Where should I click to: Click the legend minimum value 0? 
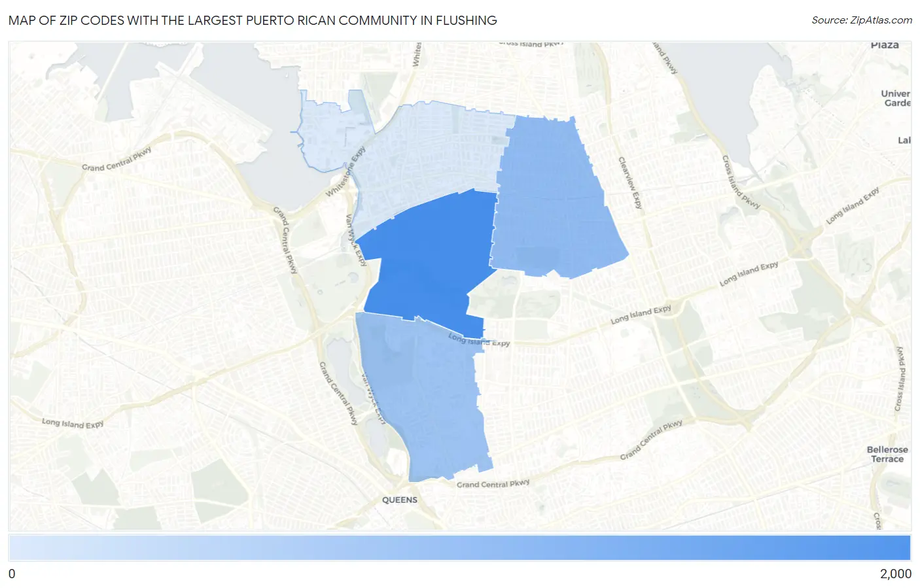pos(12,574)
